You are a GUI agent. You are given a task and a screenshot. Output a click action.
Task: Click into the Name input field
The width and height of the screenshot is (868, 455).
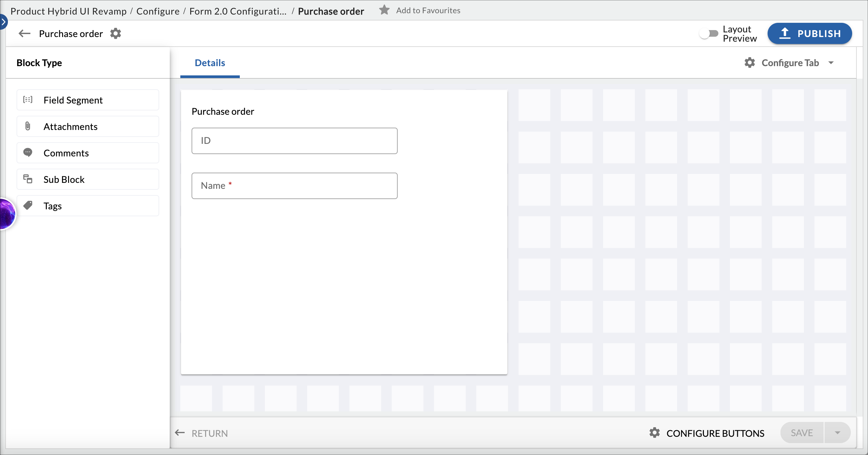(x=294, y=186)
